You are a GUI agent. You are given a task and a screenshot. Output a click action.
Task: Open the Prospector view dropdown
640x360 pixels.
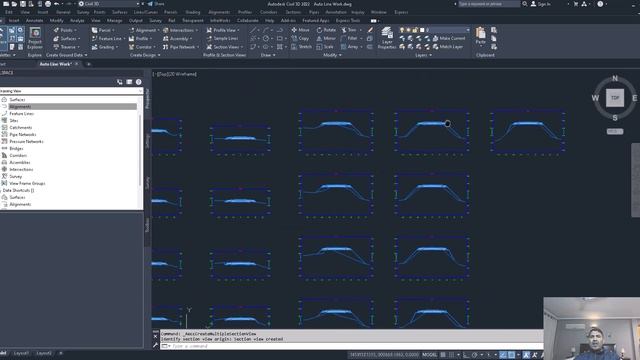coord(71,91)
